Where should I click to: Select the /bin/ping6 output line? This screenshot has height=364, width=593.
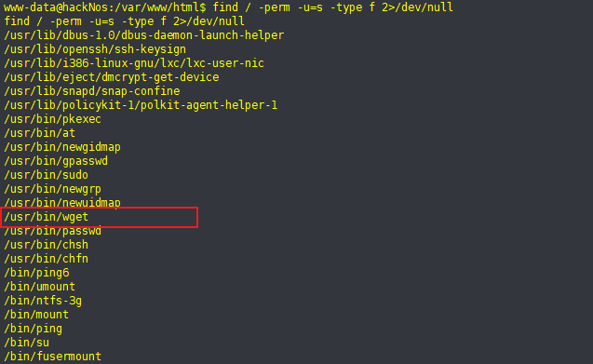click(x=36, y=273)
